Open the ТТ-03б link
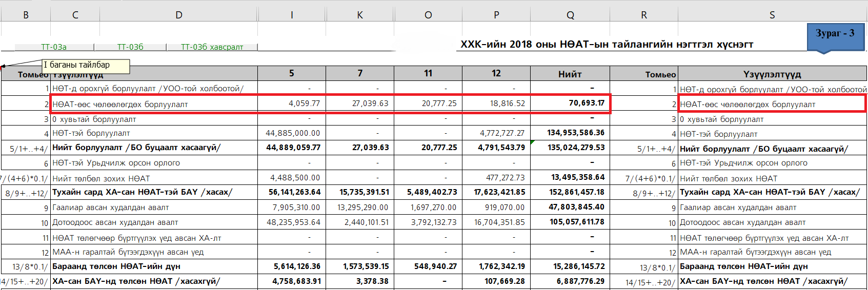 click(x=130, y=47)
